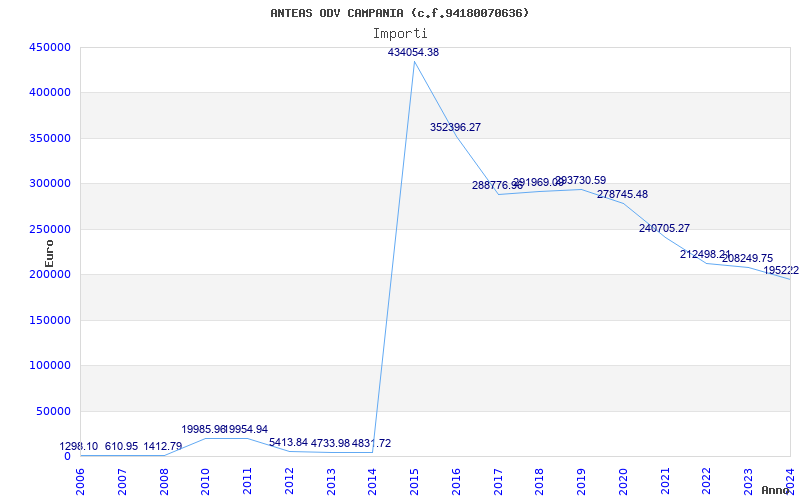This screenshot has width=800, height=500.
Task: Click the Importi subtitle
Action: [400, 34]
